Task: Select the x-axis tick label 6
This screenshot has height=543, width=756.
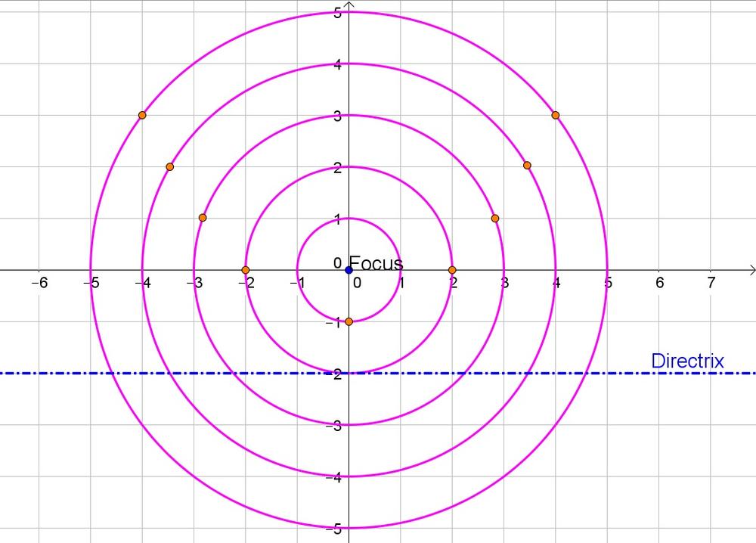Action: click(x=659, y=283)
